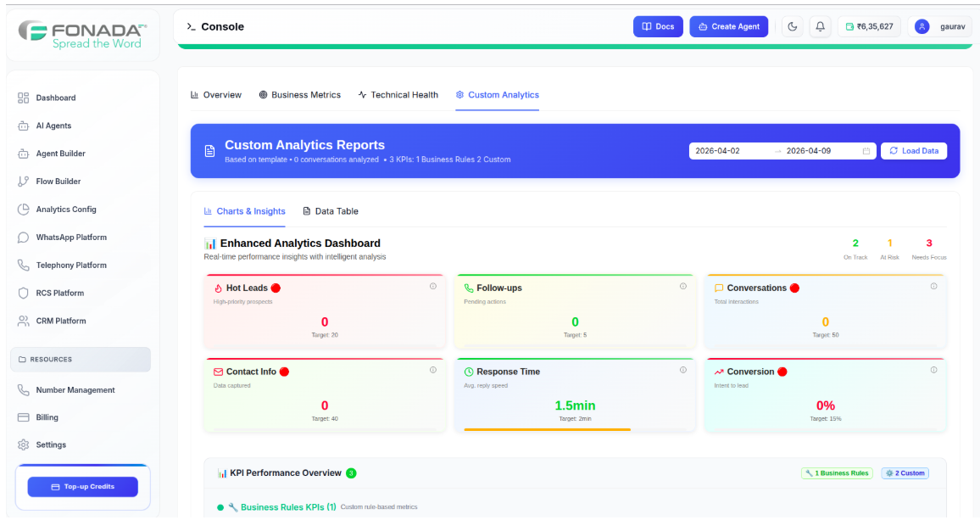Click the Response Time progress bar

pyautogui.click(x=575, y=430)
